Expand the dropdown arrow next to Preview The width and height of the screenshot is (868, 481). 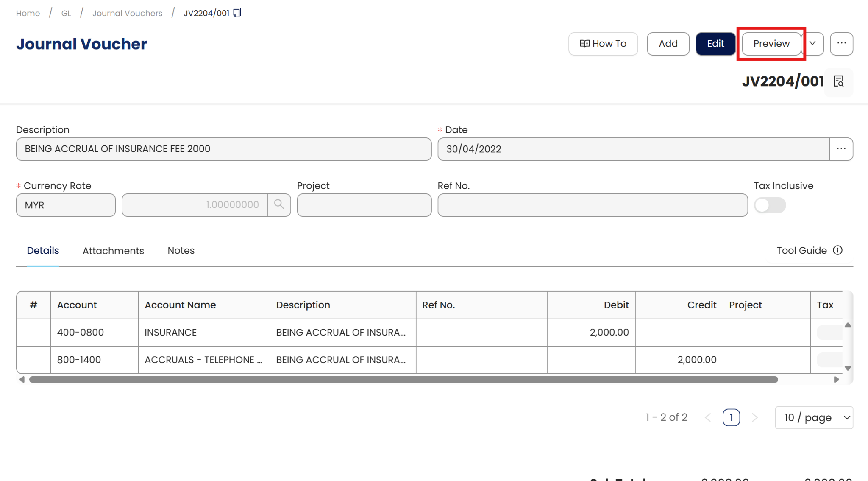click(812, 43)
